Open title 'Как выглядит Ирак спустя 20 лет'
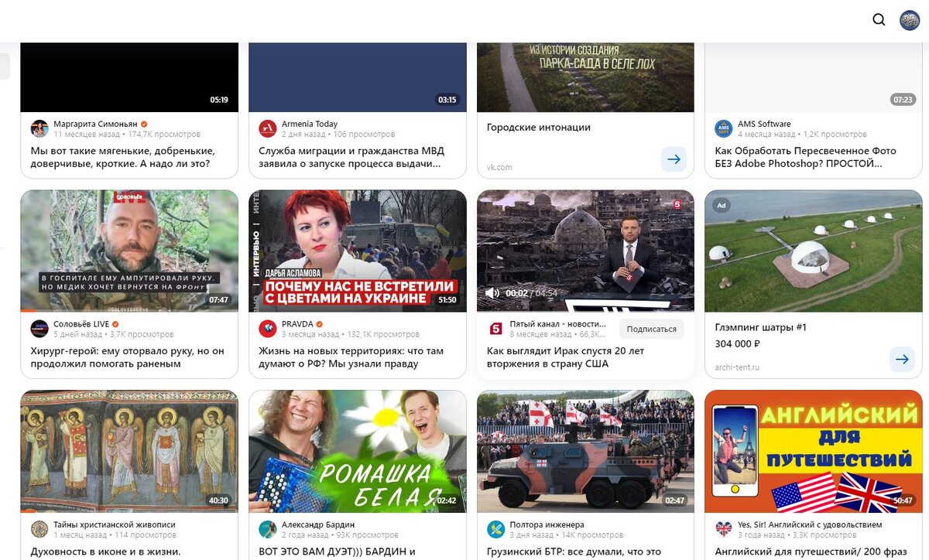 (x=566, y=357)
